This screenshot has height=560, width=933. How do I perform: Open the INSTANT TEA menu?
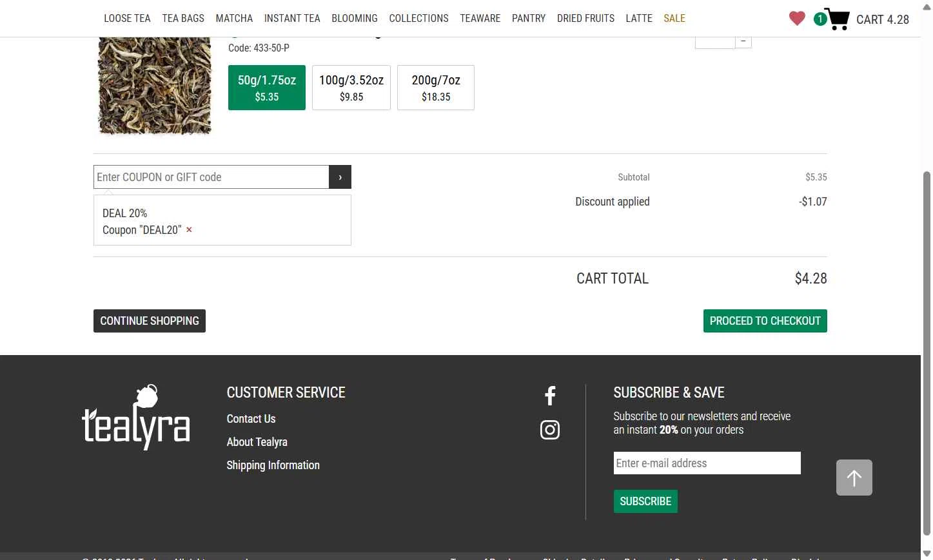[x=292, y=18]
